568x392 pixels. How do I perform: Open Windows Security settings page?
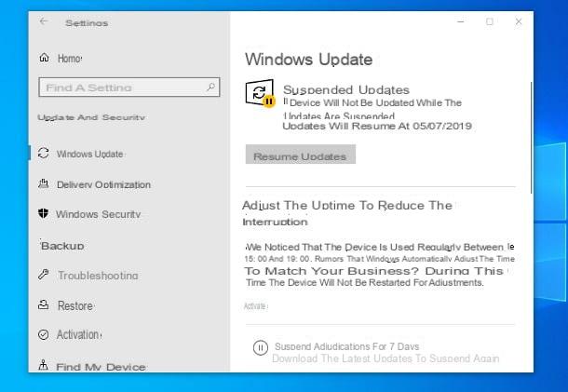click(x=98, y=214)
